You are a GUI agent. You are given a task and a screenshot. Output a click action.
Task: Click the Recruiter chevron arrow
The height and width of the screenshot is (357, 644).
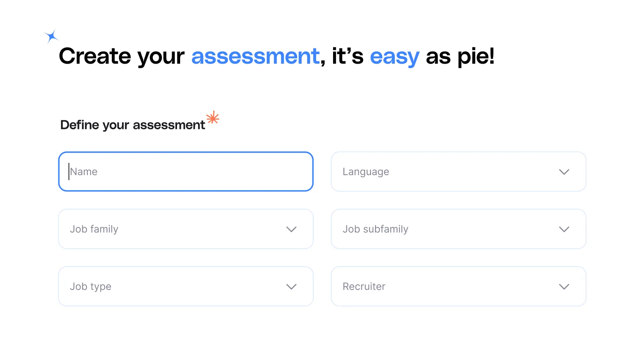coord(564,287)
